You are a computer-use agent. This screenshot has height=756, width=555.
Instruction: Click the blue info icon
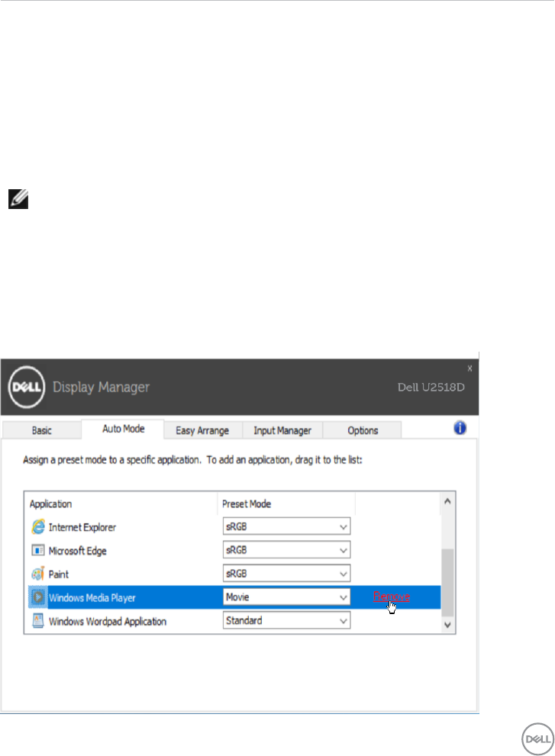tap(460, 428)
